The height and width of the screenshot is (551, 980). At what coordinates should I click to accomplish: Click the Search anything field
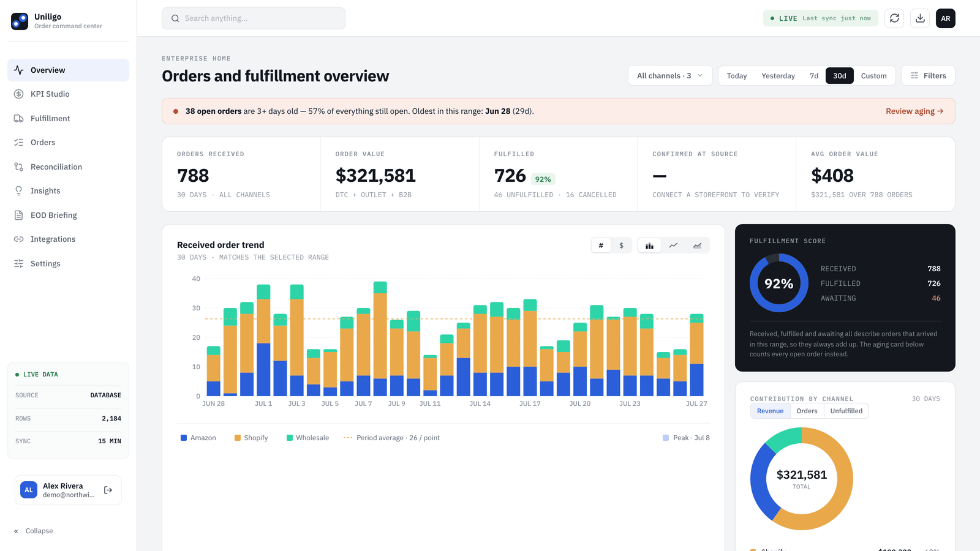pos(254,18)
